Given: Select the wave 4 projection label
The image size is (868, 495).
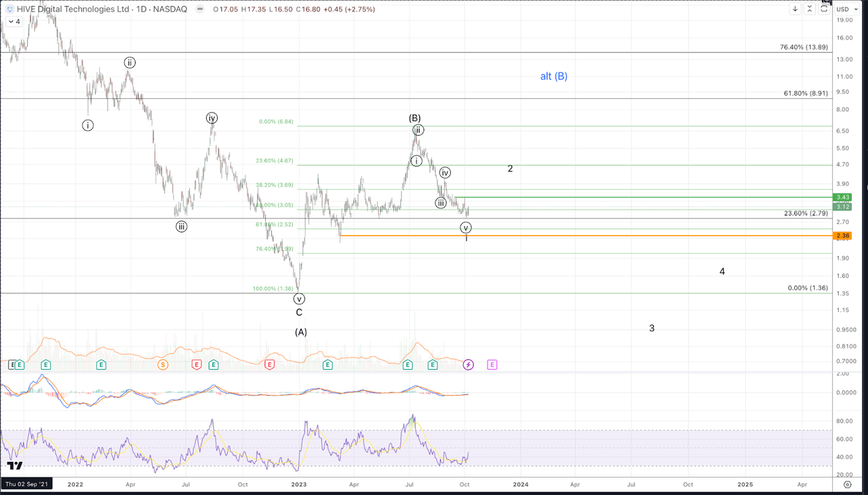Looking at the screenshot, I should click(x=722, y=271).
